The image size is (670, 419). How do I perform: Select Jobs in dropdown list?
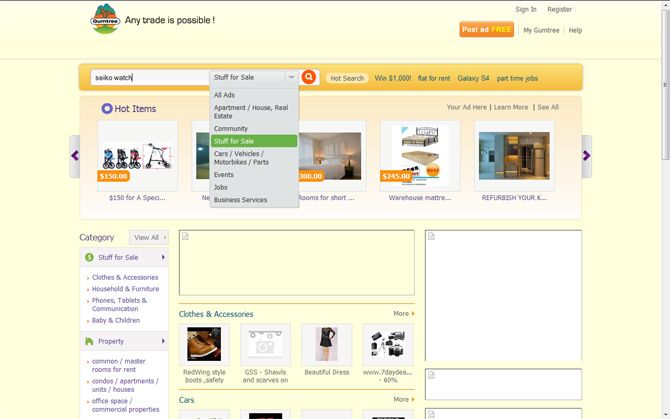point(220,187)
